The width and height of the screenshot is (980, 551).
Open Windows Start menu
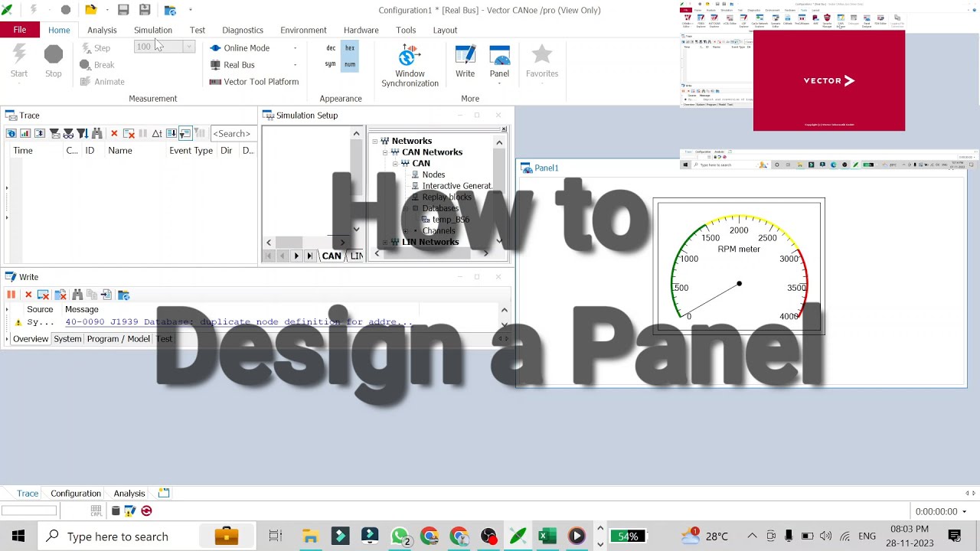tap(18, 536)
